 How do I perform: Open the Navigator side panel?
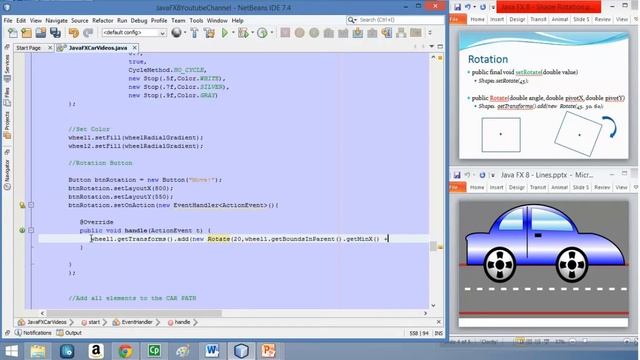[x=7, y=173]
